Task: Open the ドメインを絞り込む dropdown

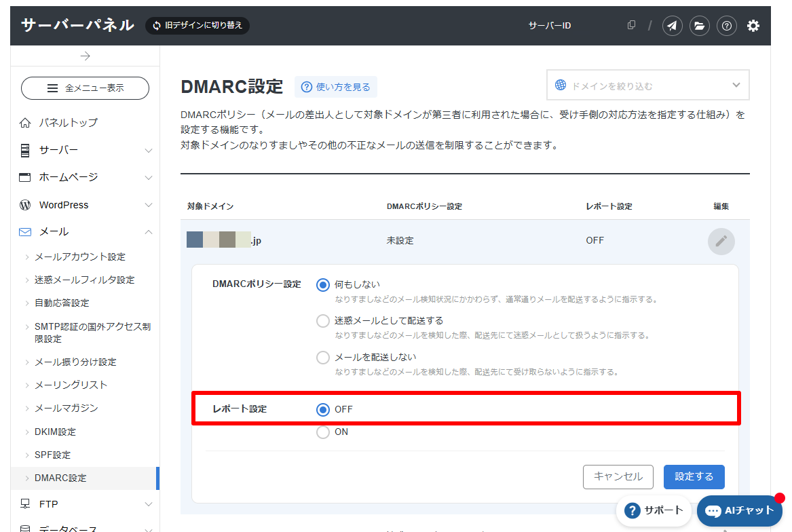Action: click(x=648, y=85)
